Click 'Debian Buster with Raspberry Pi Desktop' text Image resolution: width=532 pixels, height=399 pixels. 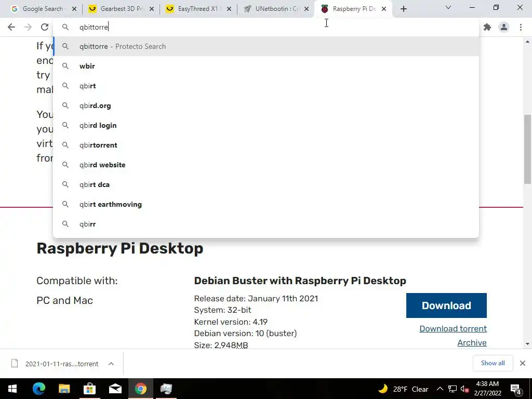tap(300, 281)
